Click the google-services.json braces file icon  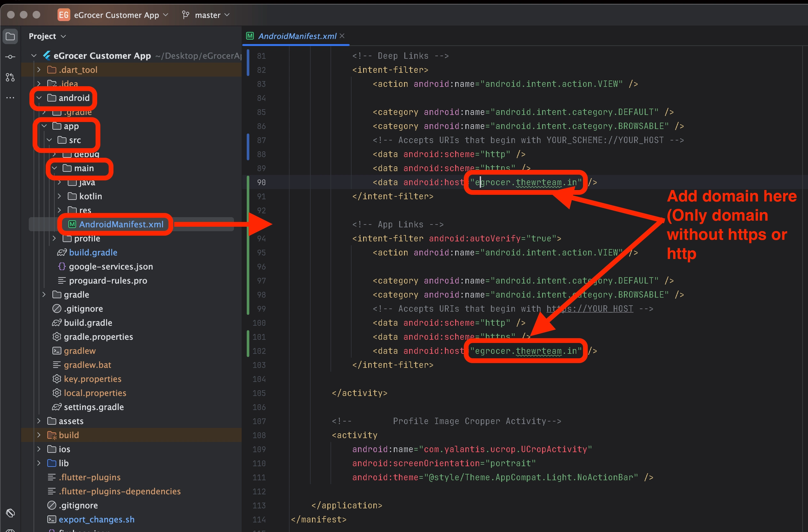(x=62, y=266)
